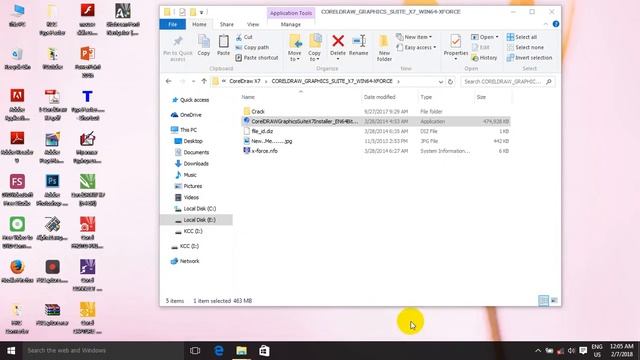
Task: Click the Up one level arrow
Action: click(204, 81)
